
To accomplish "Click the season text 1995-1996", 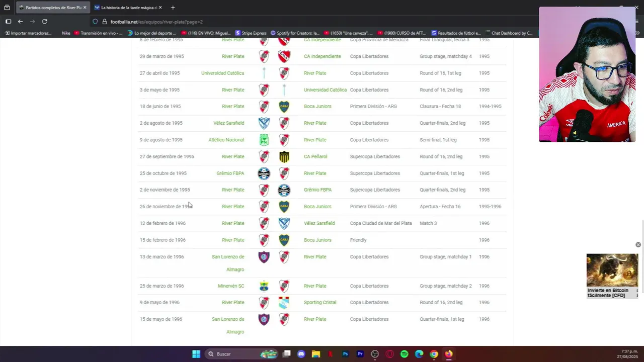I will coord(490,207).
